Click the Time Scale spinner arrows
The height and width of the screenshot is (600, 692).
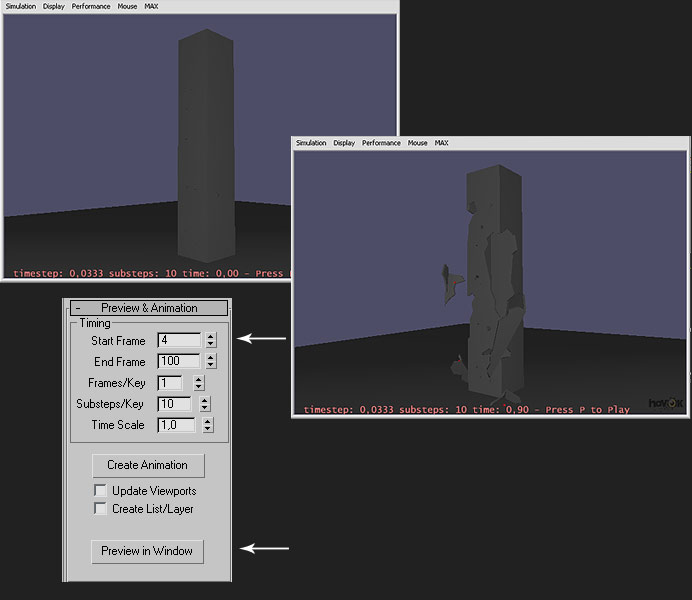207,425
